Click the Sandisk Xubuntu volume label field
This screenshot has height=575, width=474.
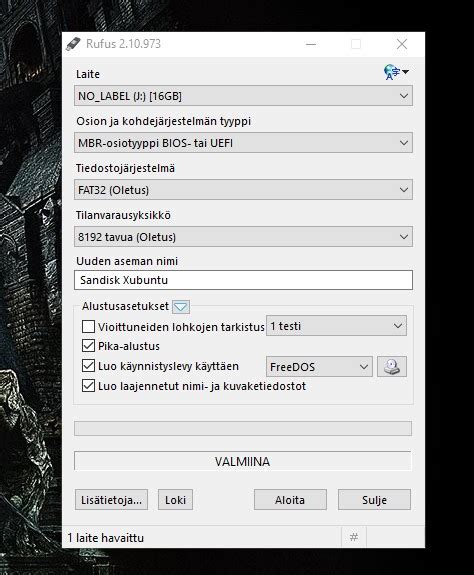click(243, 280)
